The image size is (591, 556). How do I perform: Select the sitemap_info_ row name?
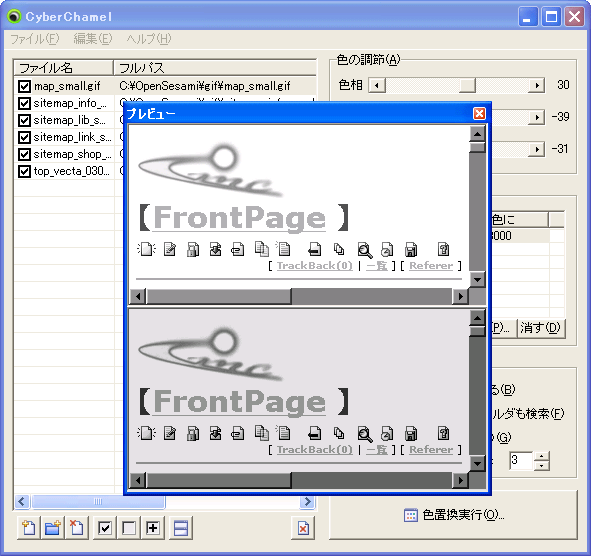[70, 103]
